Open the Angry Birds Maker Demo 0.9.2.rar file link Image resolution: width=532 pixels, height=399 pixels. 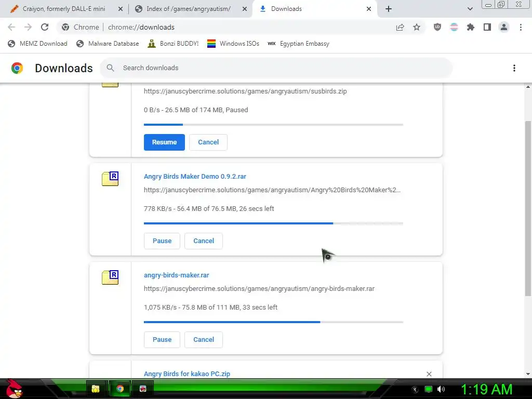point(195,177)
